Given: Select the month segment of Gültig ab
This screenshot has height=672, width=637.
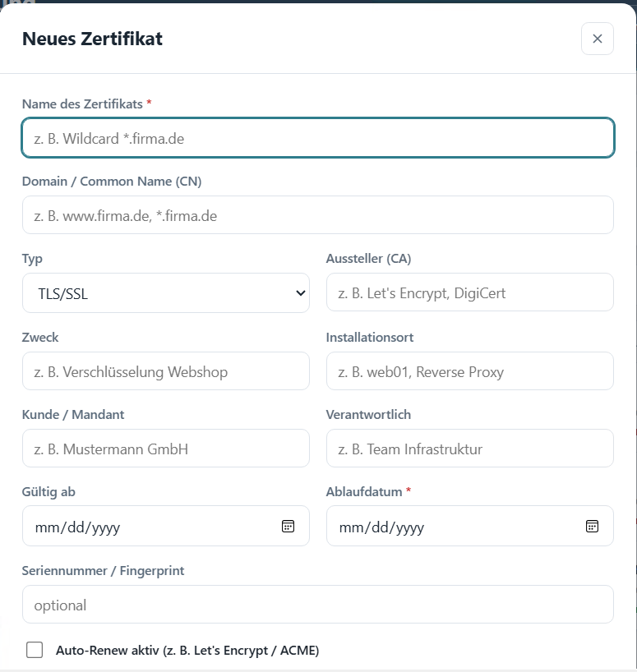Looking at the screenshot, I should (x=48, y=527).
